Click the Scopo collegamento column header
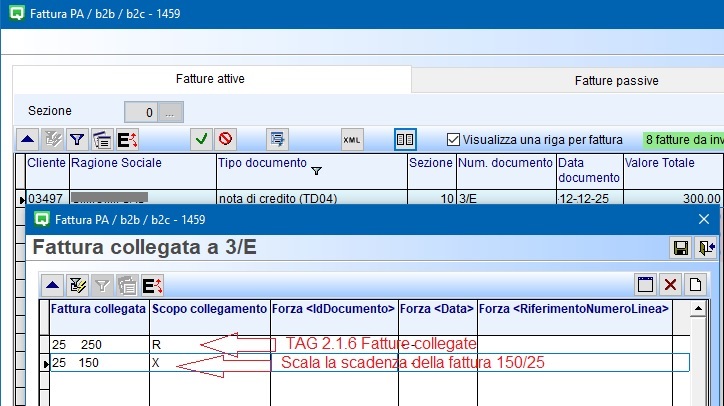 209,309
